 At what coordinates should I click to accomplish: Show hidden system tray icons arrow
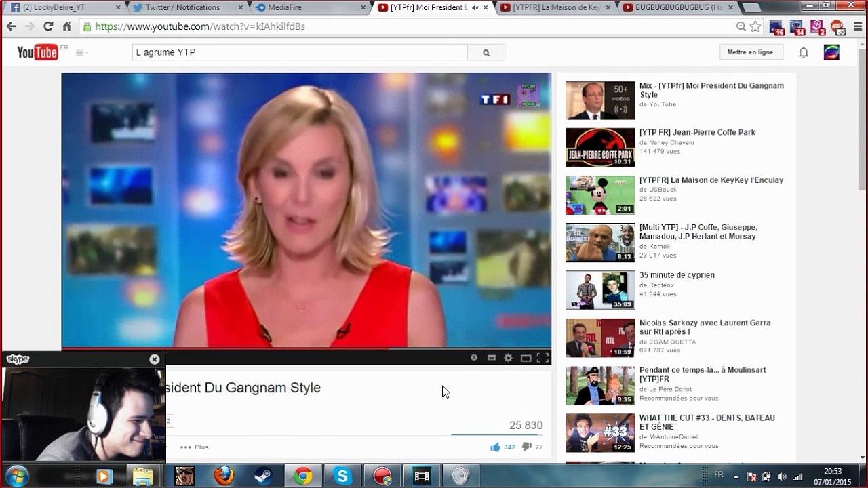pos(737,476)
